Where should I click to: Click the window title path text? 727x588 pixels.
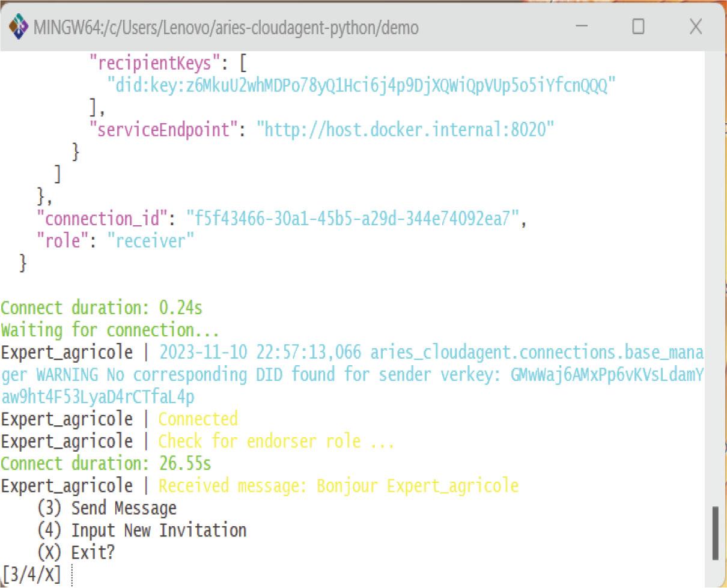pyautogui.click(x=226, y=28)
